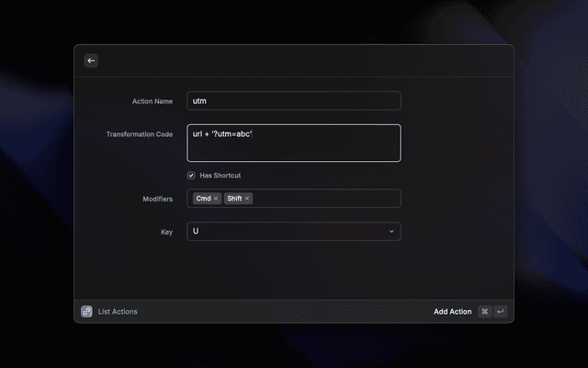Select the Cmd modifier tag
This screenshot has height=368, width=588.
point(203,199)
